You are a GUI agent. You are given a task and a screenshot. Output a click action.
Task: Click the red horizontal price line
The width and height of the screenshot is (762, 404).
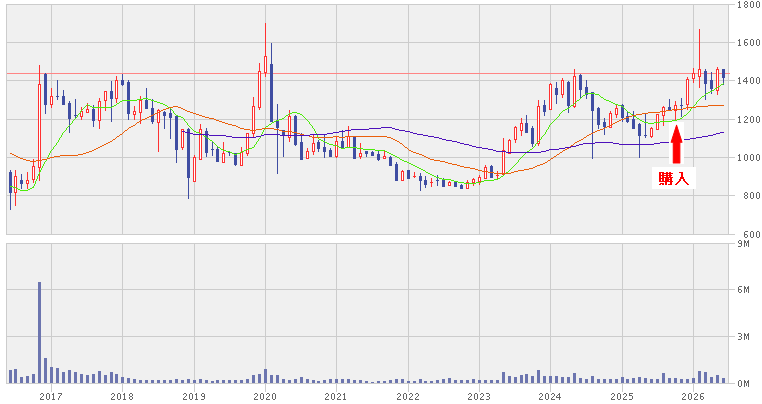(367, 73)
